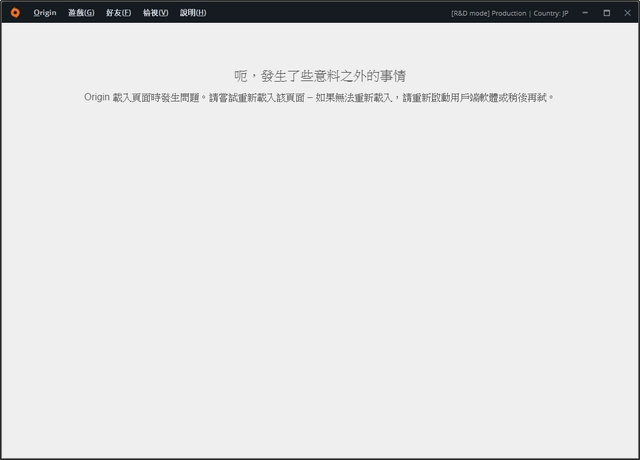Open the Origin menu
The image size is (640, 460).
tap(45, 13)
